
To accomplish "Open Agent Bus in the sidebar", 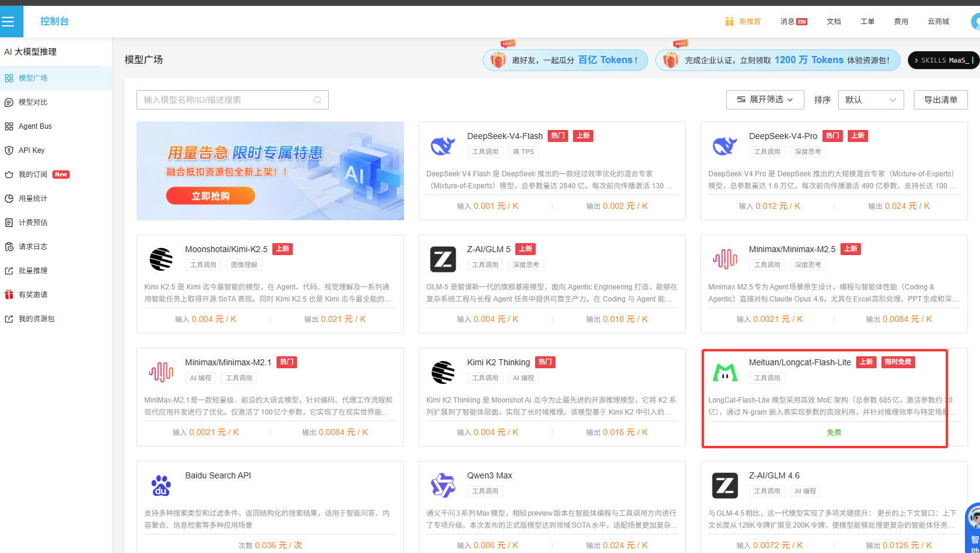I will [x=56, y=126].
